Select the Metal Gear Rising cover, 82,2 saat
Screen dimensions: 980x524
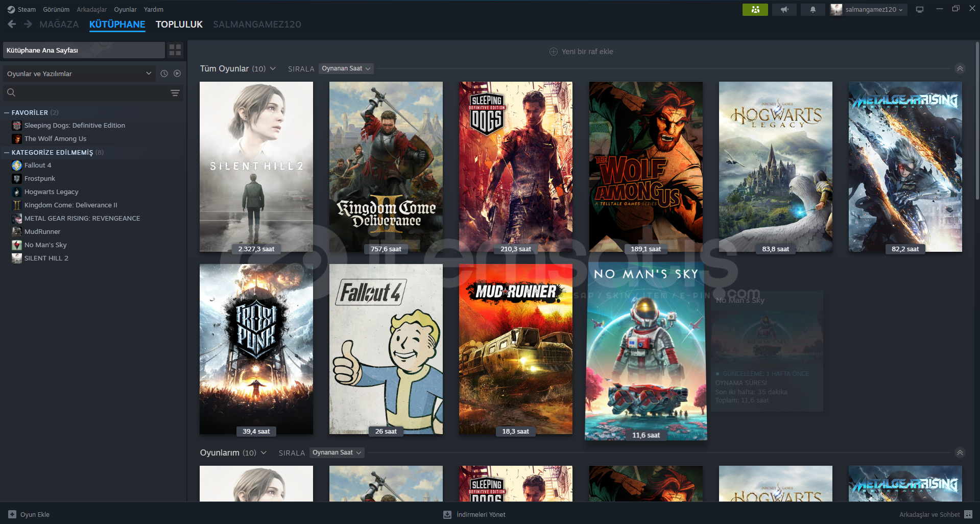point(905,166)
